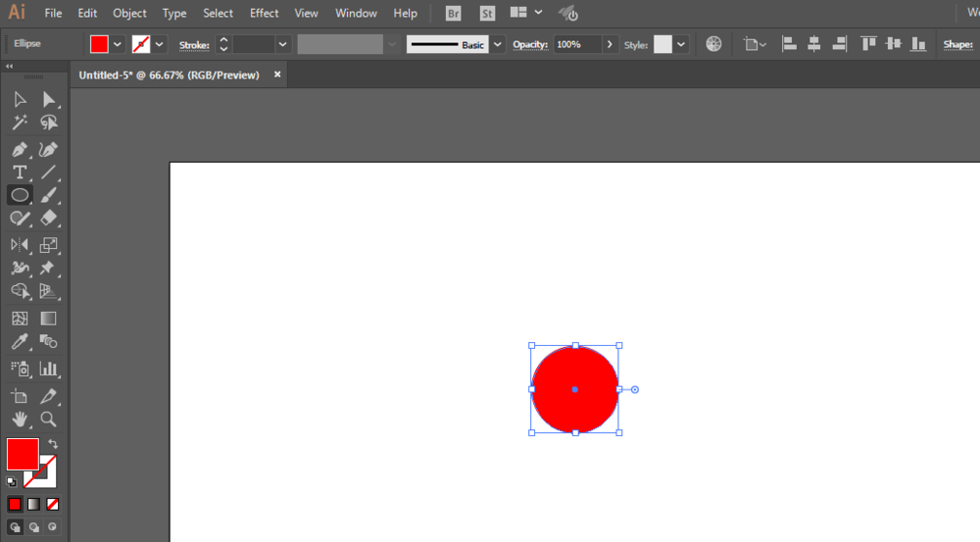The width and height of the screenshot is (980, 542).
Task: Expand the Opacity slider arrow
Action: pos(610,44)
